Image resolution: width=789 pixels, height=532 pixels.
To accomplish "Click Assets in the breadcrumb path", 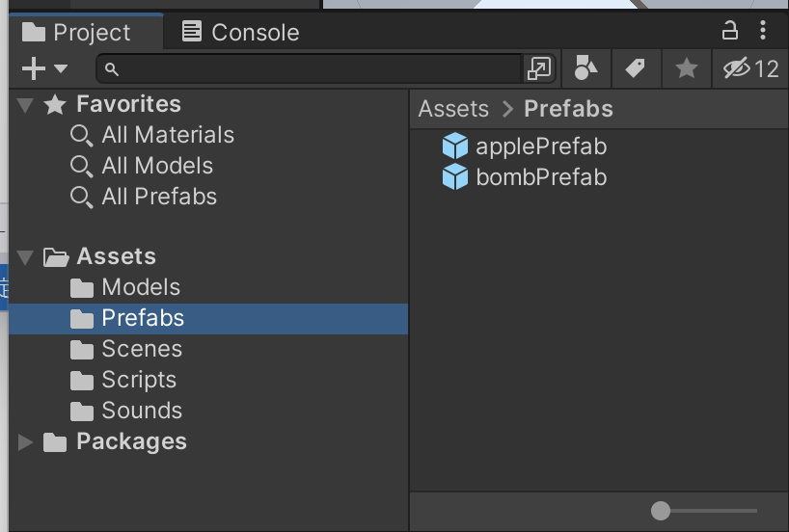I will coord(453,109).
